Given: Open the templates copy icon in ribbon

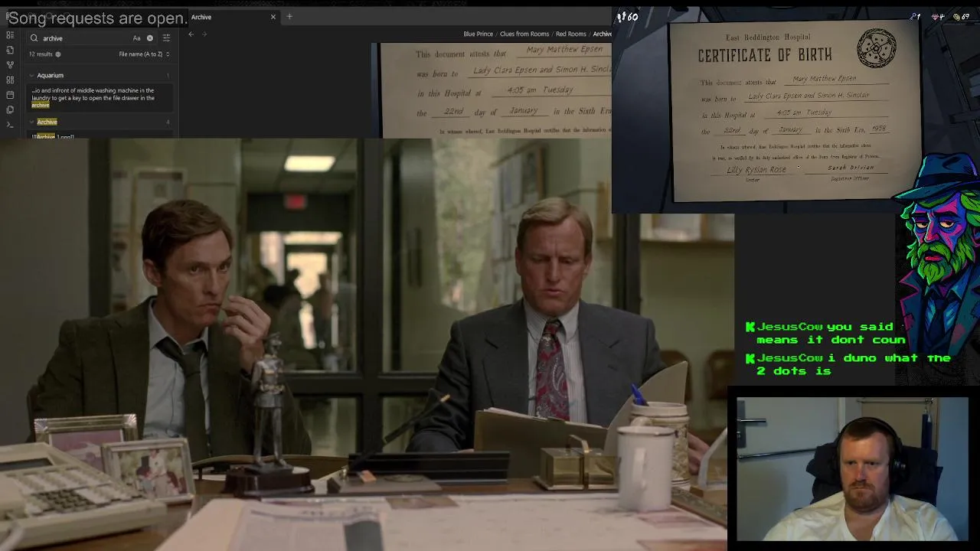Looking at the screenshot, I should click(x=10, y=109).
